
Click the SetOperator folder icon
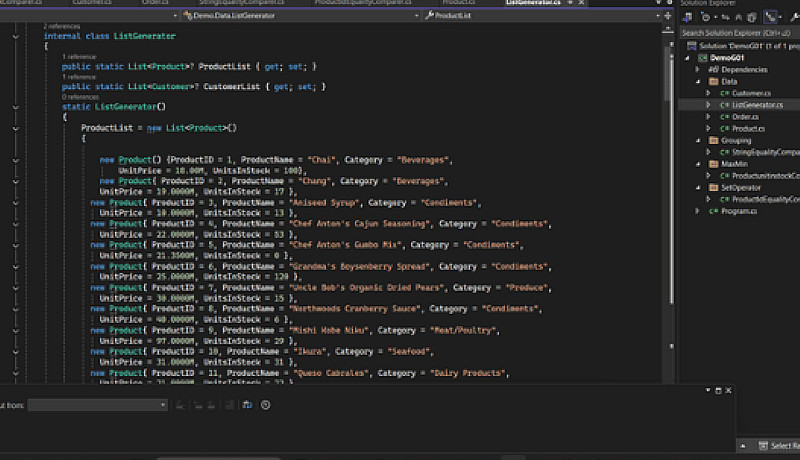[x=714, y=188]
